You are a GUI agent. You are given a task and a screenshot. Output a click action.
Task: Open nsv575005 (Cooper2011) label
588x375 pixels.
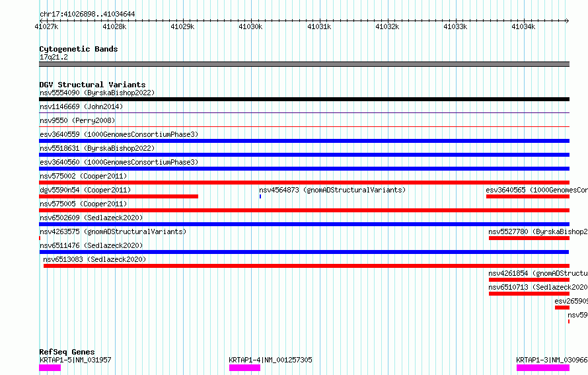tap(83, 204)
